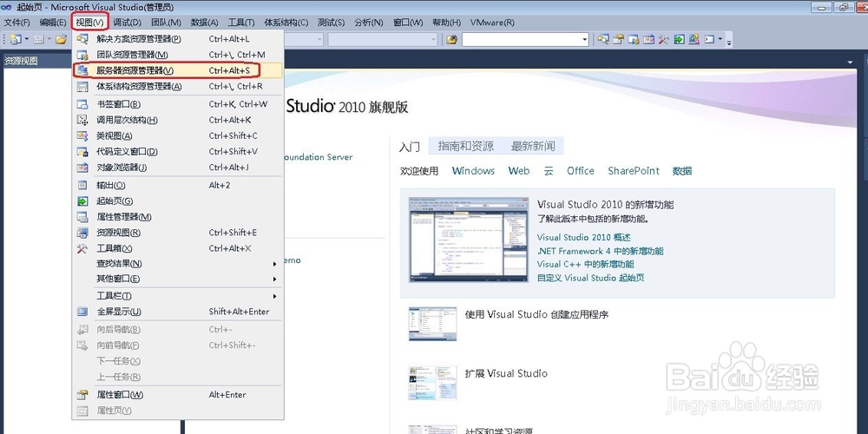Open the solution platforms combo box
The width and height of the screenshot is (868, 434).
click(383, 39)
